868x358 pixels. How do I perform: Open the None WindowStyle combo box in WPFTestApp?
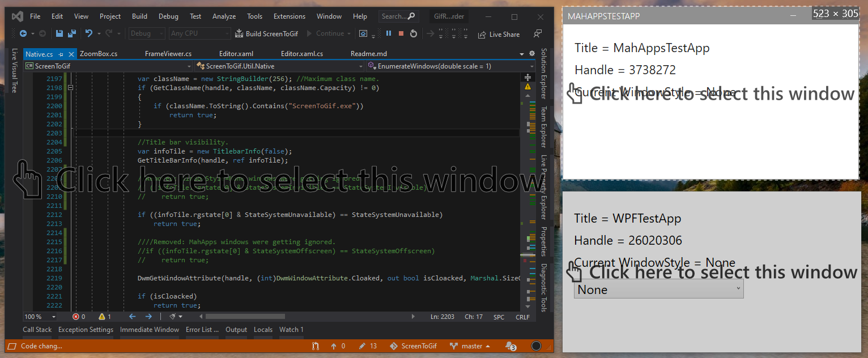(658, 289)
